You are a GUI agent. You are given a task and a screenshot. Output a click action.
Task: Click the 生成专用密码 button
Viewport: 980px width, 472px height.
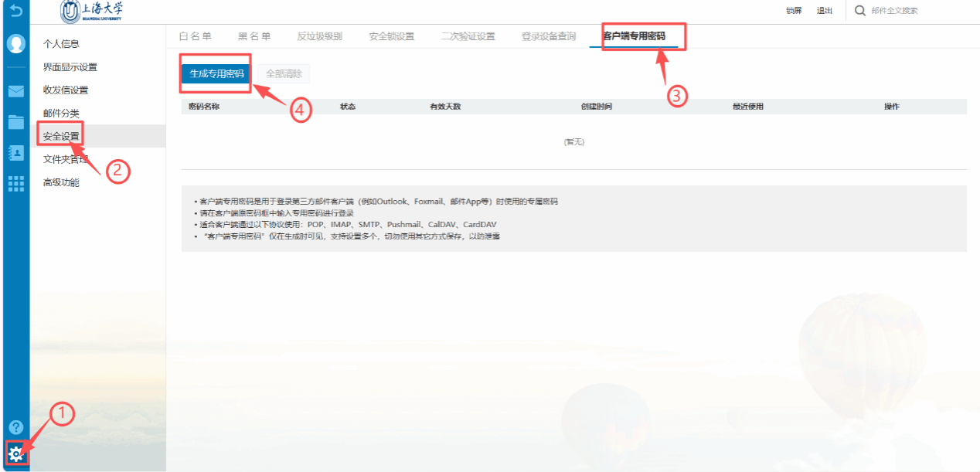point(216,74)
